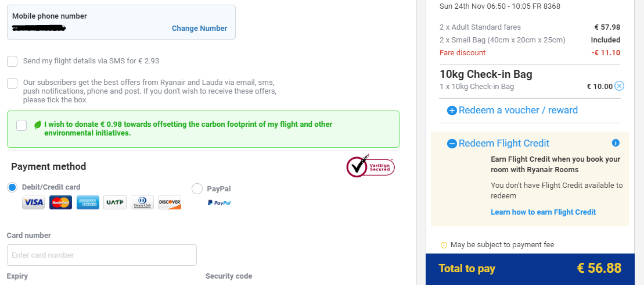The width and height of the screenshot is (644, 285).
Task: Click the Diners Club card logo
Action: click(x=142, y=202)
